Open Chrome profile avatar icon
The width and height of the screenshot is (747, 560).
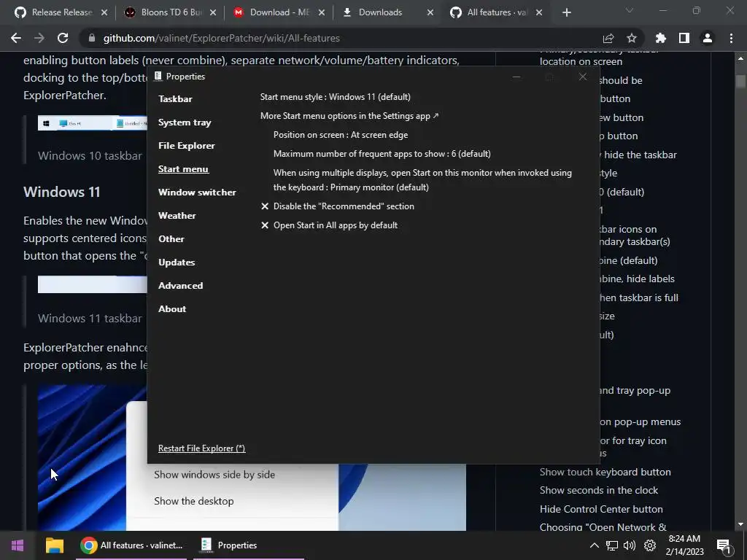(708, 38)
